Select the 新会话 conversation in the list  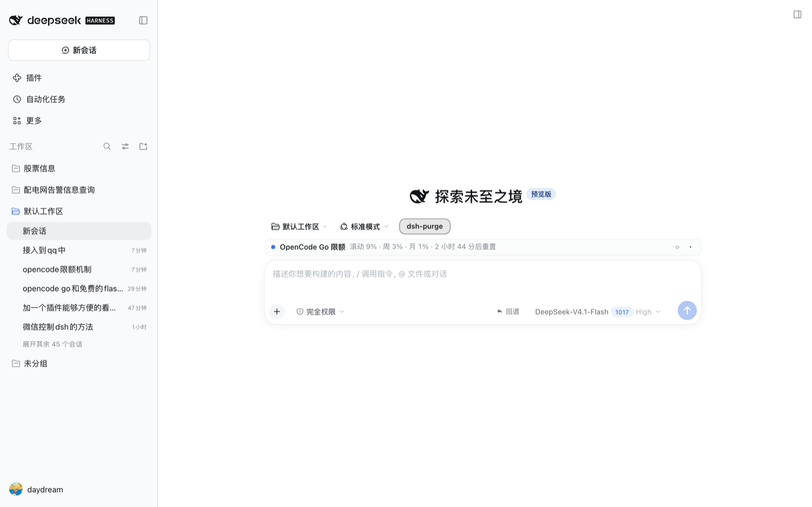[x=79, y=231]
